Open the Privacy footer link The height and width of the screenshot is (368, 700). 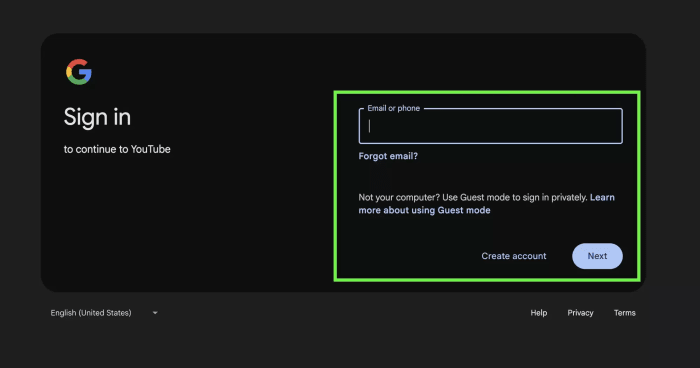tap(580, 313)
